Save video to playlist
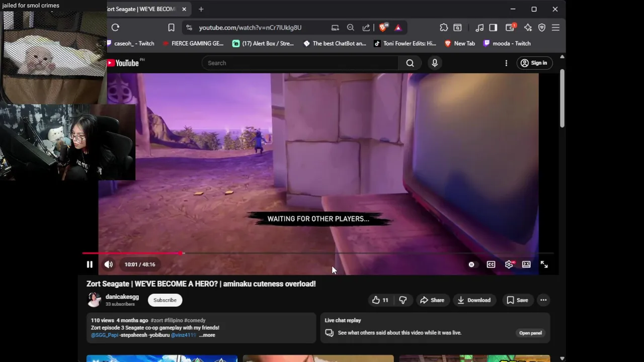The width and height of the screenshot is (644, 362). 517,300
